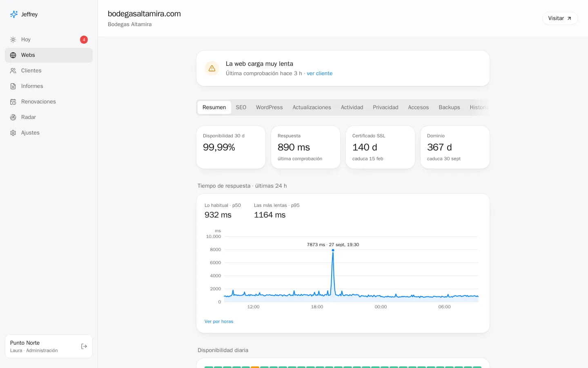Image resolution: width=588 pixels, height=368 pixels.
Task: Click the sun icon next to Hoy
Action: click(13, 40)
